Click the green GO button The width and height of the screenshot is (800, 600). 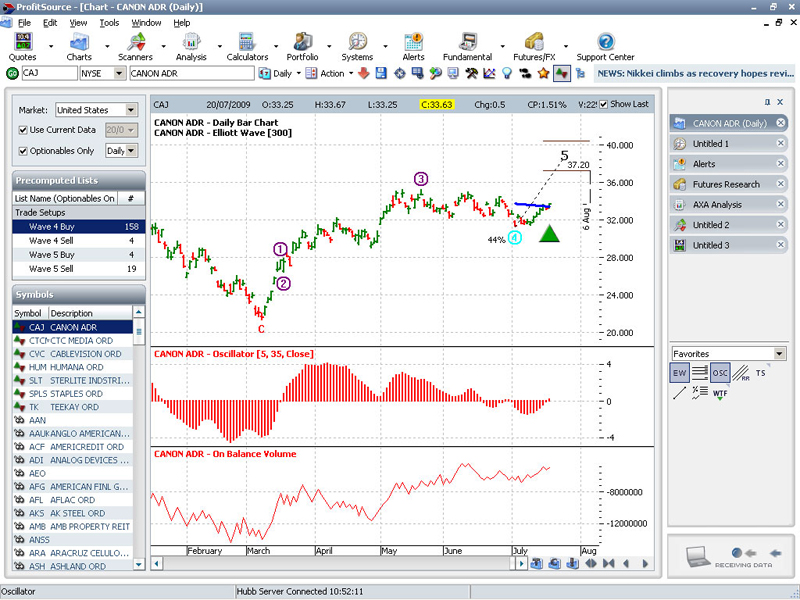click(12, 73)
